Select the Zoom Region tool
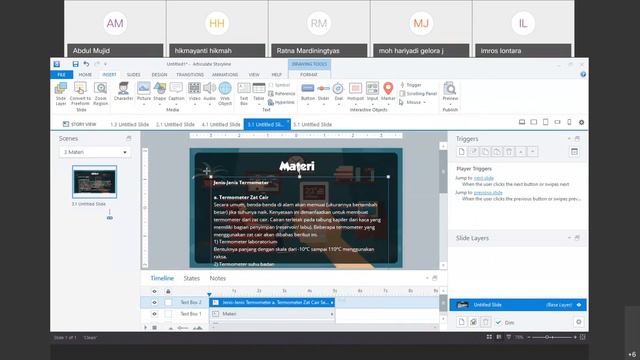Screen dimensions: 640x360 [x=100, y=93]
